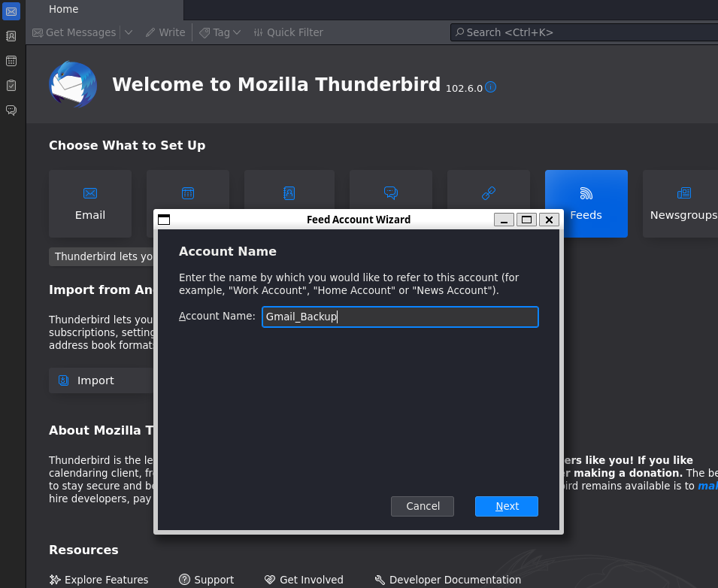This screenshot has height=588, width=718.
Task: Select the Feeds setup card
Action: pos(586,204)
